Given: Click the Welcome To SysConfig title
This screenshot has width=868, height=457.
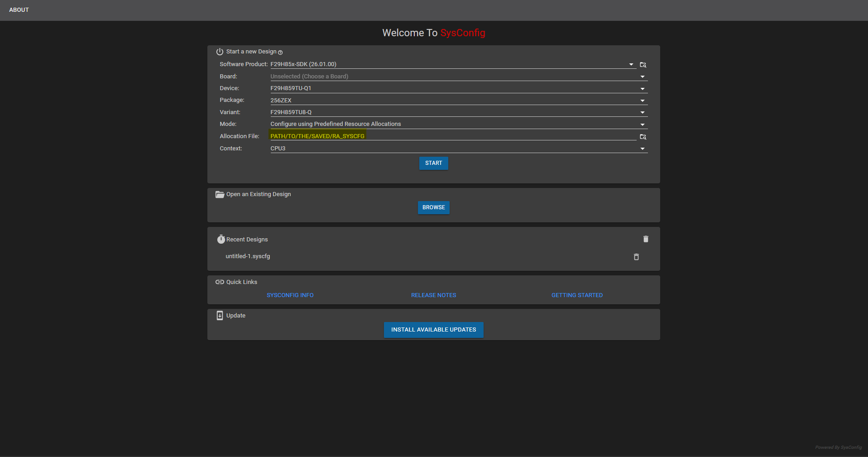Looking at the screenshot, I should [x=434, y=33].
